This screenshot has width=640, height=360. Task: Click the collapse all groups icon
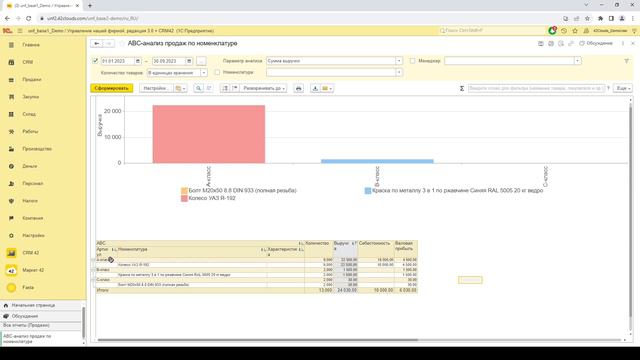pos(235,88)
